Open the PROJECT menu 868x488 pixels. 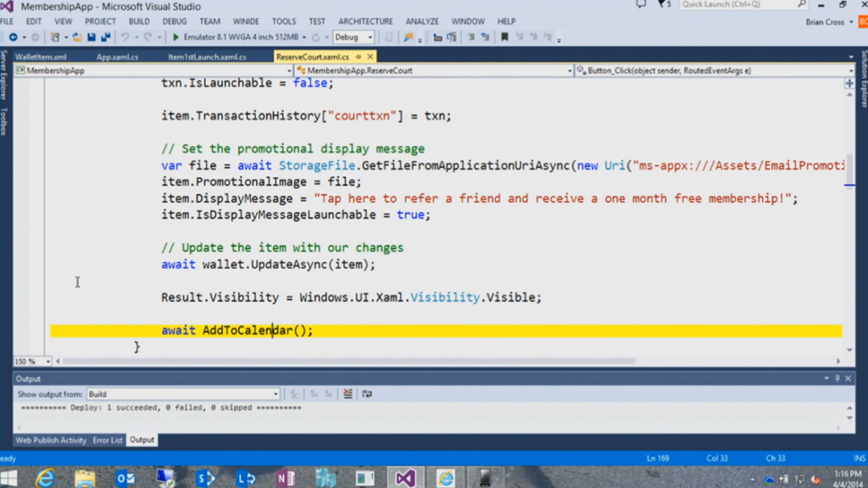point(100,21)
